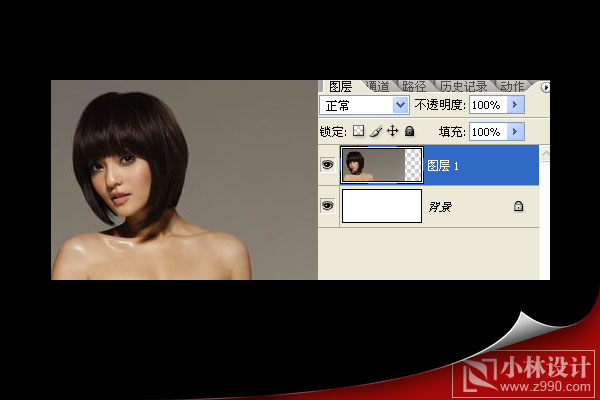
Task: Open the 正常 blend mode dropdown
Action: coord(364,105)
